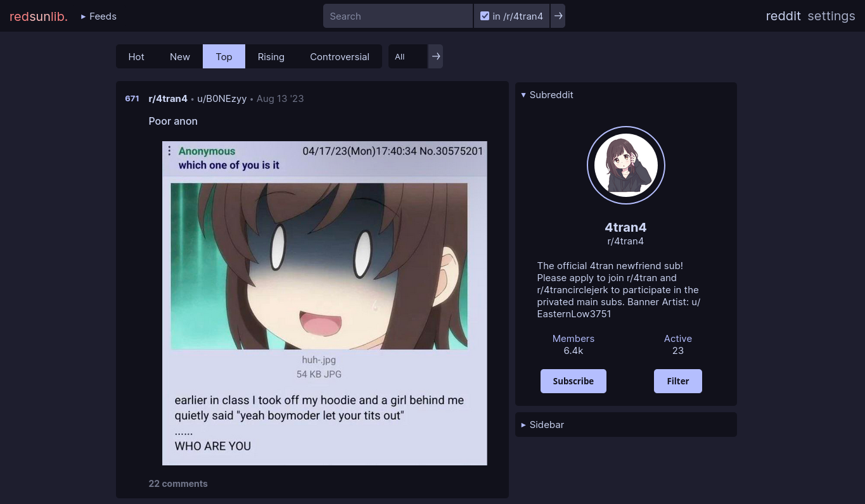Open user u/B0NEzyy profile
The width and height of the screenshot is (865, 504).
[x=222, y=99]
